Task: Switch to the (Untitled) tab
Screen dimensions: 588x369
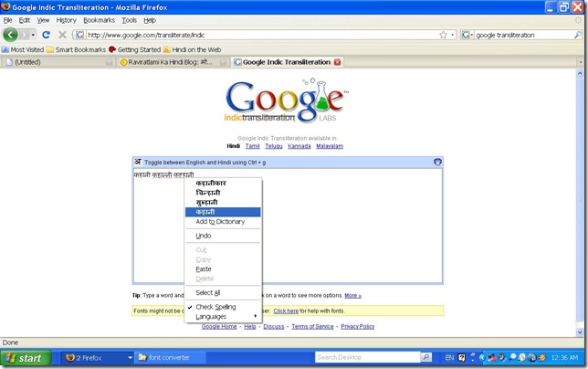Action: click(x=59, y=62)
